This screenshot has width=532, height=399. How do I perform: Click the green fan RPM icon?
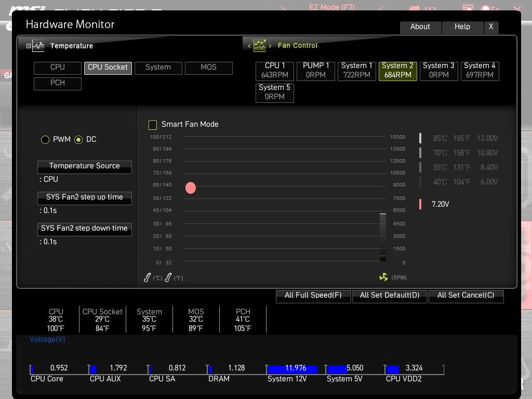[383, 277]
